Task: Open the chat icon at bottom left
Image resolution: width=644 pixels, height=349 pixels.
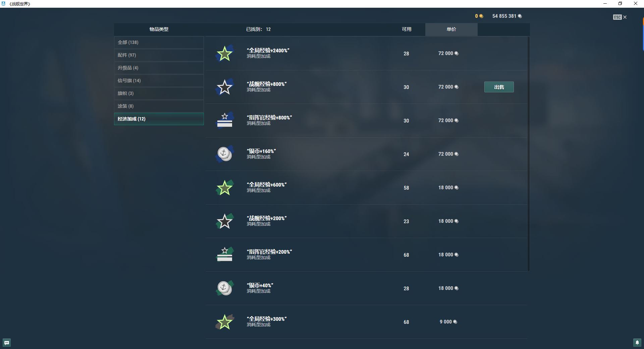Action: (x=7, y=343)
